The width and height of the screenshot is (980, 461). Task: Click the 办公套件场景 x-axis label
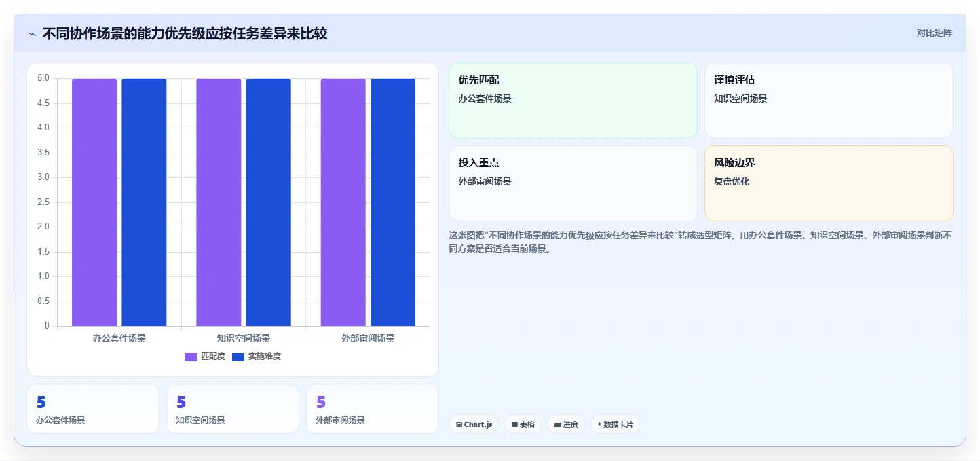pos(119,338)
